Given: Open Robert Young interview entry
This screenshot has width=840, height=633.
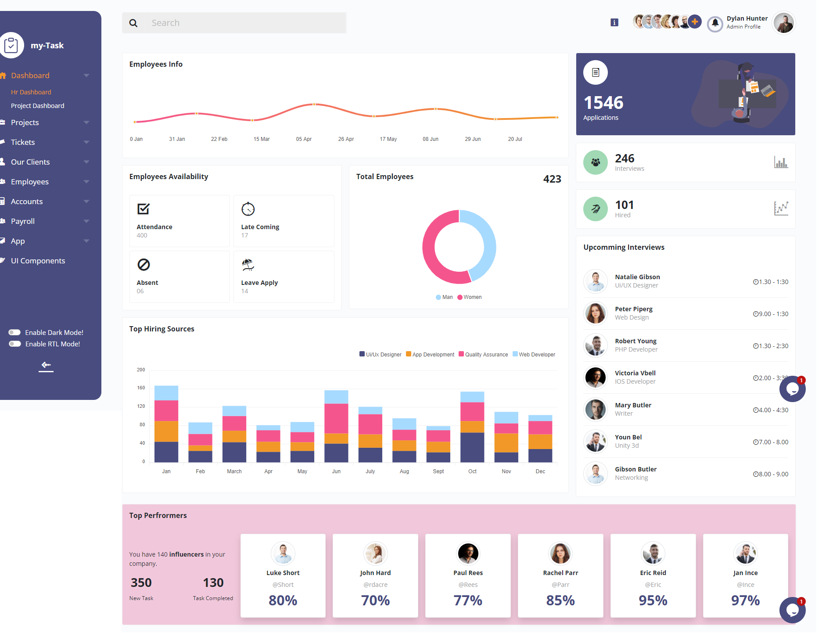Looking at the screenshot, I should tap(686, 345).
